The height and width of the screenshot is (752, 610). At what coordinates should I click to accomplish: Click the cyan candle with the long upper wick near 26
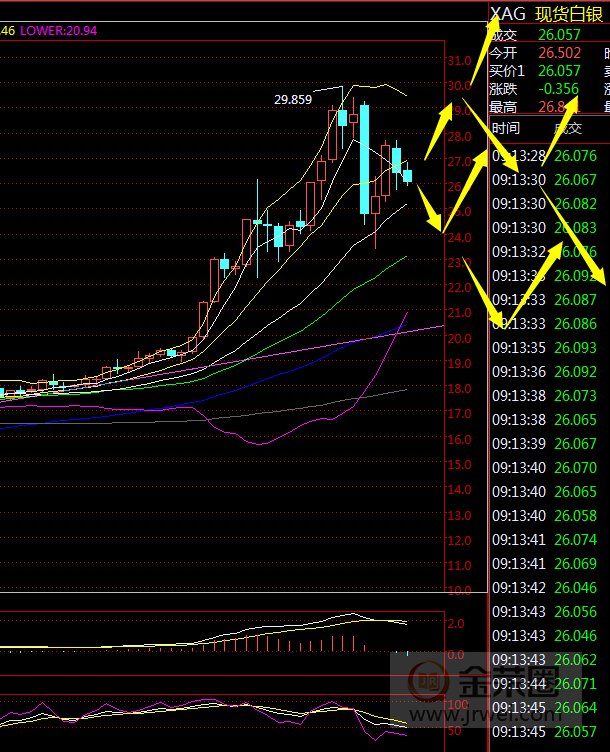[x=257, y=222]
